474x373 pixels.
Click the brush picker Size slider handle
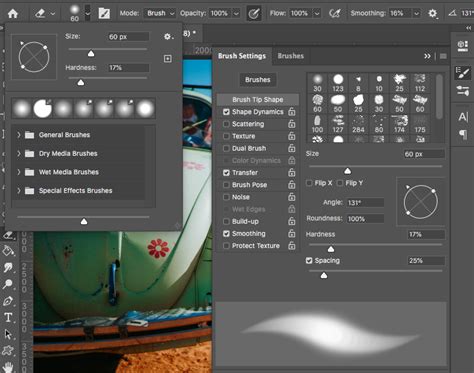[91, 54]
